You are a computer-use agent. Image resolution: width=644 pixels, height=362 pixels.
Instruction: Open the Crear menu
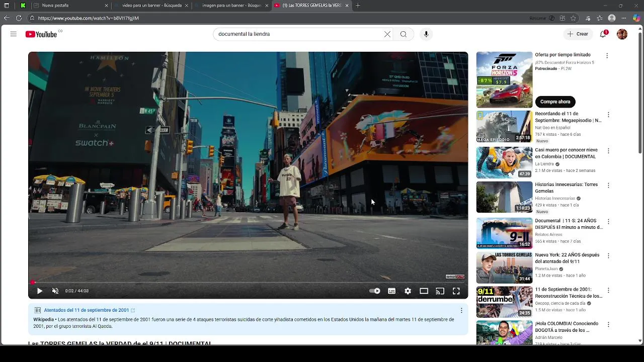tap(578, 34)
